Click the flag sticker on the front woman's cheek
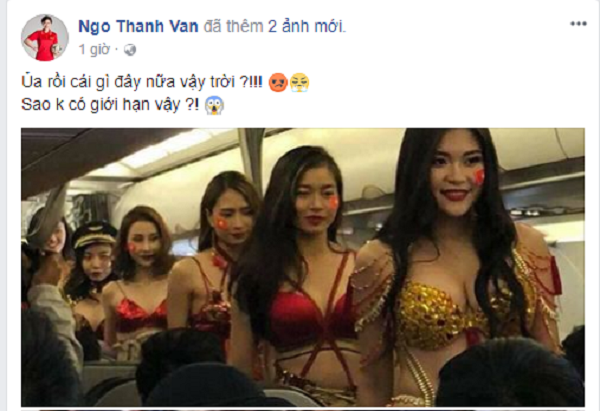The width and height of the screenshot is (600, 411). 479,176
